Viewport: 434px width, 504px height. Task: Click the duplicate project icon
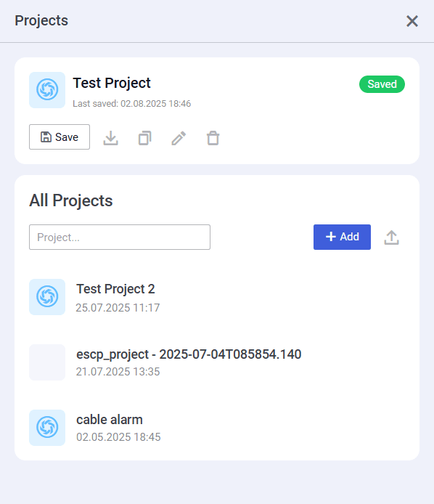click(145, 138)
